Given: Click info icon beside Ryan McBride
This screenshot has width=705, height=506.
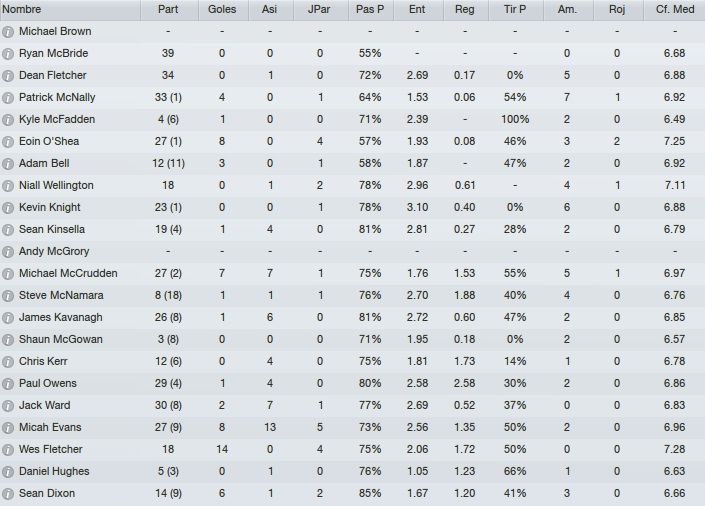Looking at the screenshot, I should (x=8, y=54).
